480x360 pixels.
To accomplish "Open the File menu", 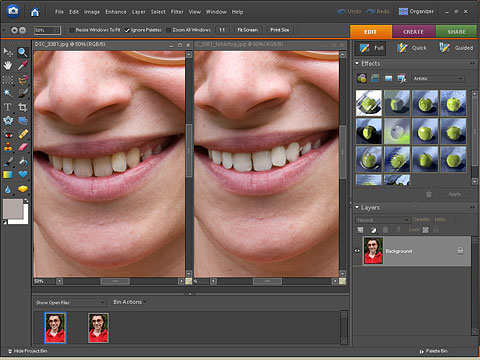I will 59,12.
